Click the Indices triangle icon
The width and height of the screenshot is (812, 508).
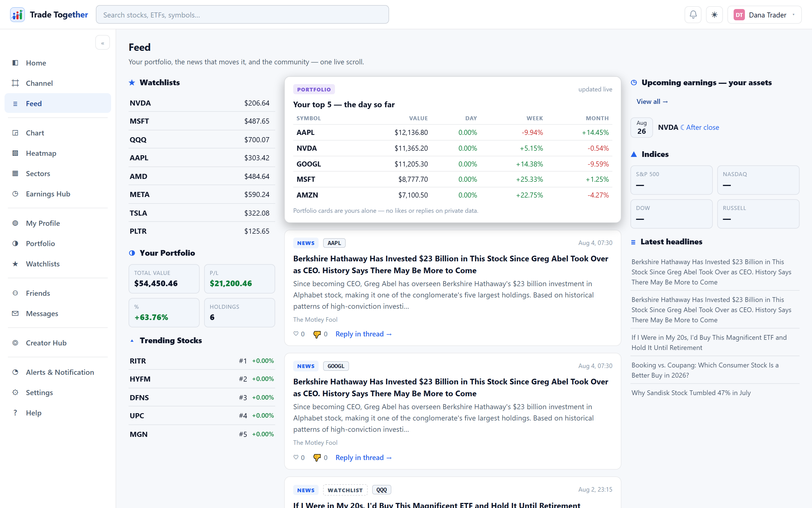coord(634,154)
